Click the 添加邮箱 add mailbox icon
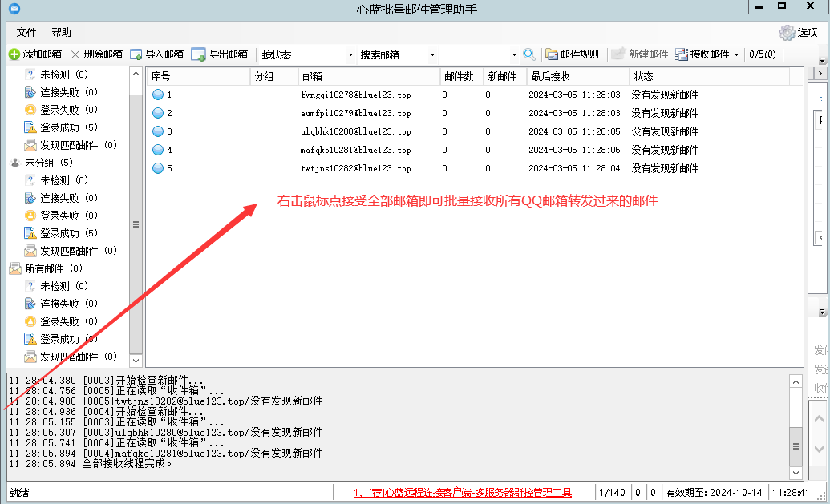This screenshot has width=830, height=504. [x=14, y=54]
